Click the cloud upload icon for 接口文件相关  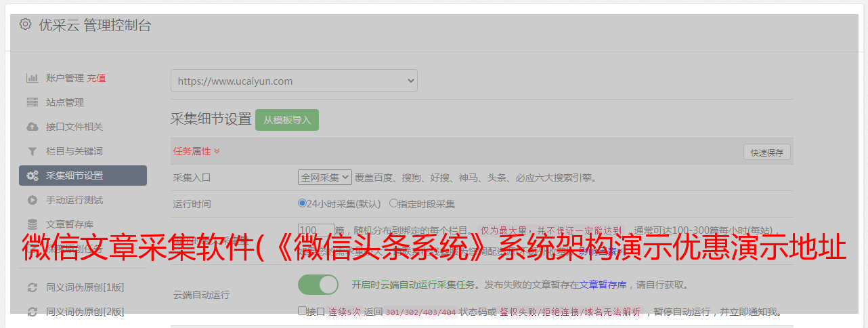(32, 127)
